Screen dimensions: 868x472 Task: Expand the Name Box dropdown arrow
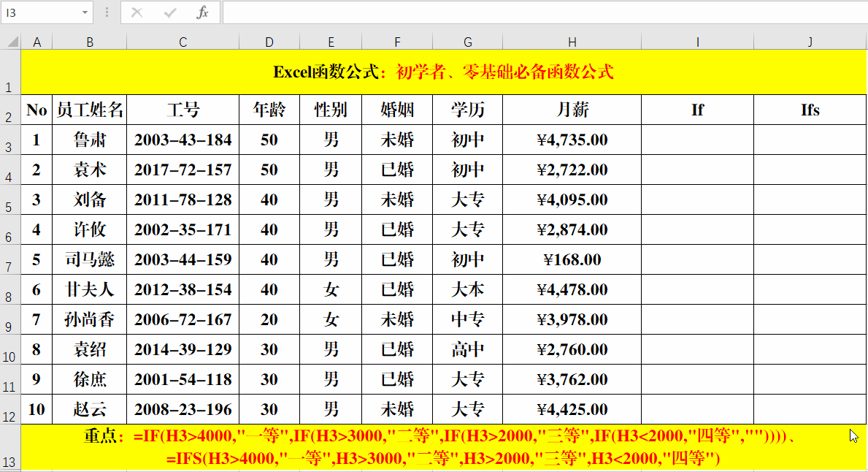[x=85, y=12]
